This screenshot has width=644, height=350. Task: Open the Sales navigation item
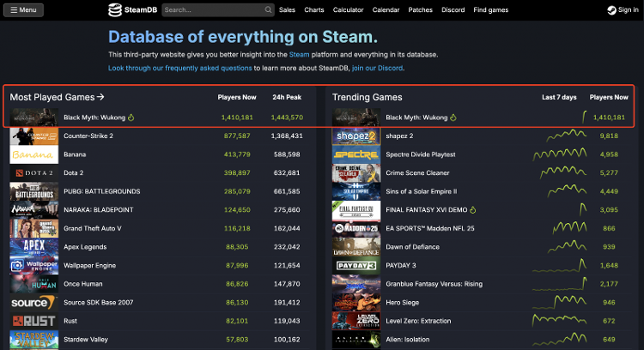pos(288,10)
